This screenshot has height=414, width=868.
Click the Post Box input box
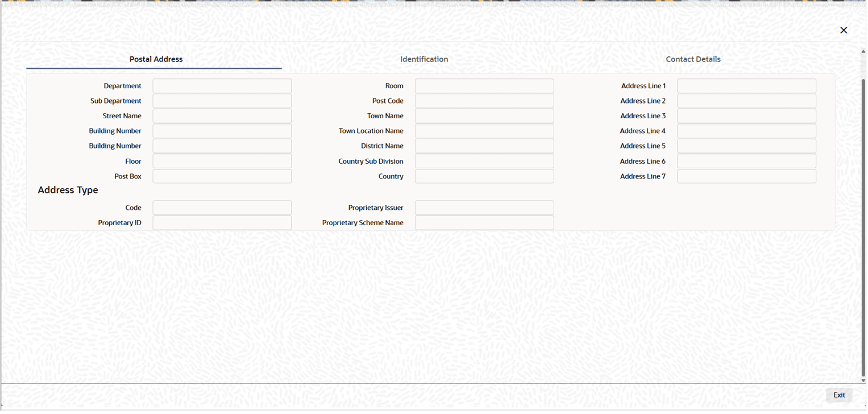[x=222, y=176]
